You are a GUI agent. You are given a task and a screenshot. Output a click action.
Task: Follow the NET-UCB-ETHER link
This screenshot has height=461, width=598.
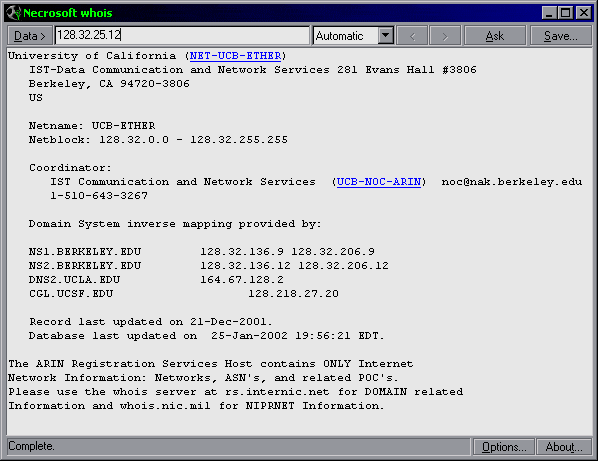pos(235,56)
